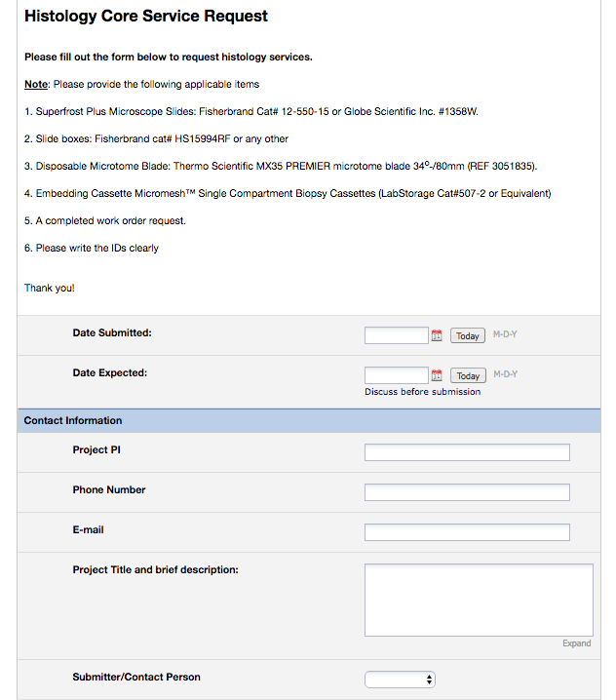Select the Phone Number input box
Viewport: 616px width, 700px height.
(467, 492)
